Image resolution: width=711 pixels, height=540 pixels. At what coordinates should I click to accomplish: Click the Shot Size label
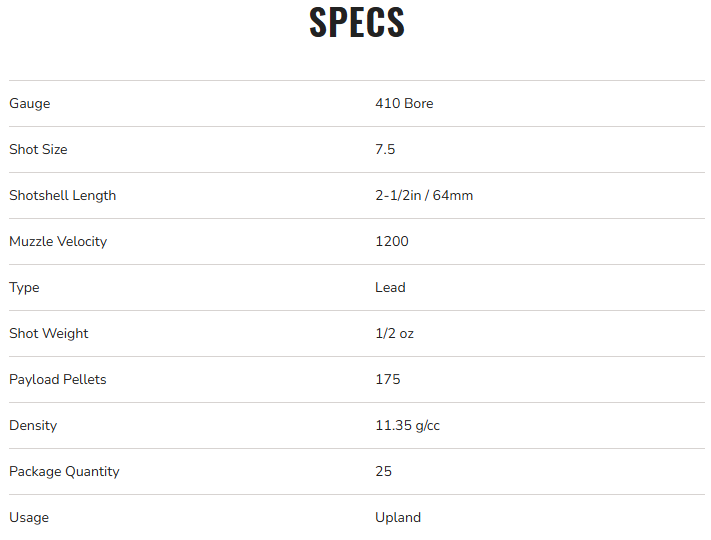[38, 150]
